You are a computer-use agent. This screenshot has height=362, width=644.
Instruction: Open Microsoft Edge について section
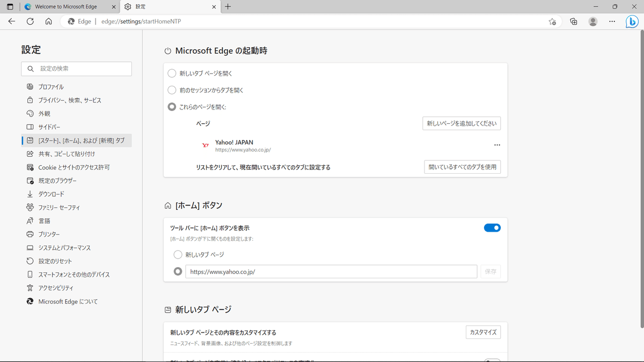point(76,301)
